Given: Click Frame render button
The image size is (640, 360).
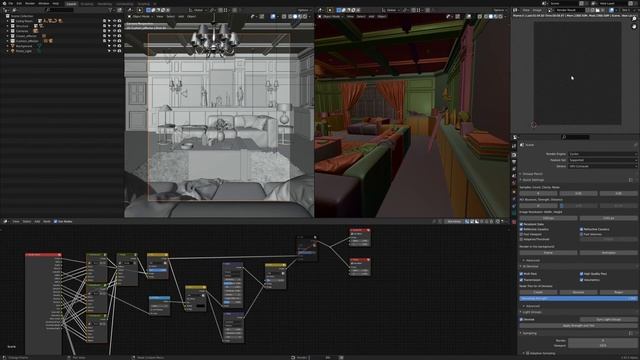Looking at the screenshot, I should tap(548, 253).
